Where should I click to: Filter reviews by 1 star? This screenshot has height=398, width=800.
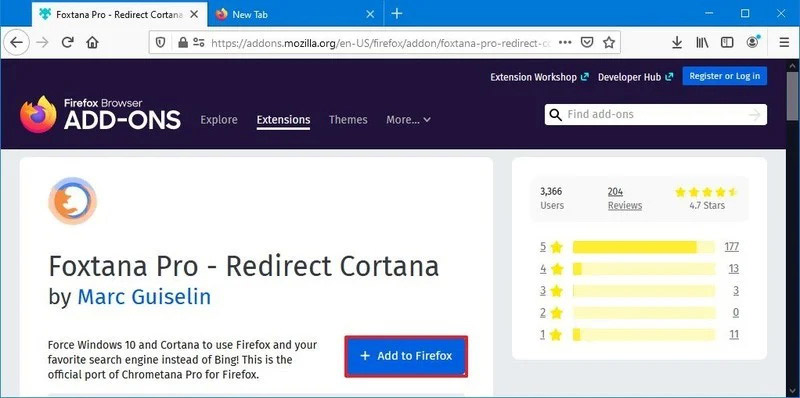click(x=551, y=335)
